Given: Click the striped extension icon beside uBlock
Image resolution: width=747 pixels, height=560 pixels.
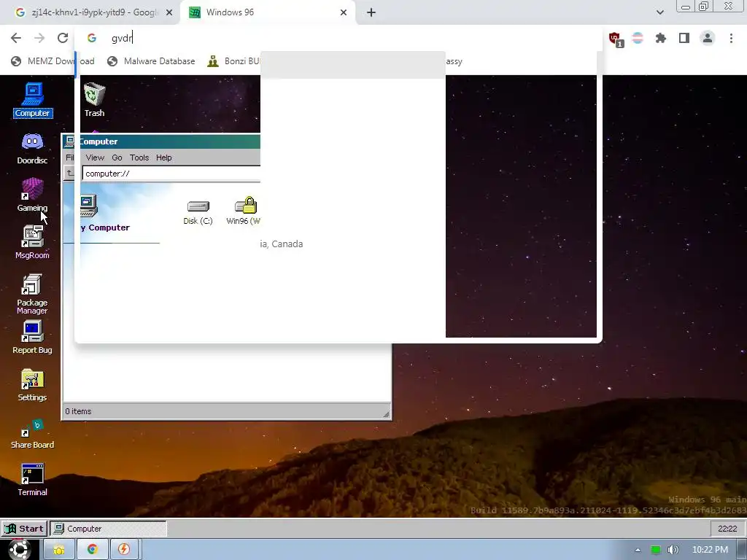Looking at the screenshot, I should tap(638, 38).
